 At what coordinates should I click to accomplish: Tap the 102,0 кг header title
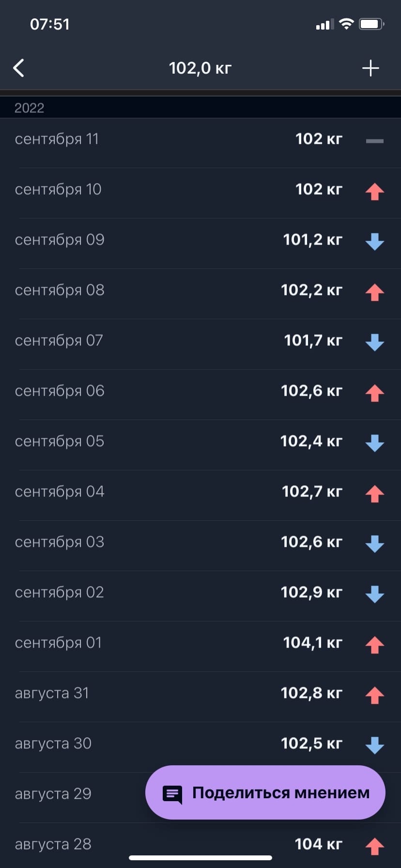[200, 68]
